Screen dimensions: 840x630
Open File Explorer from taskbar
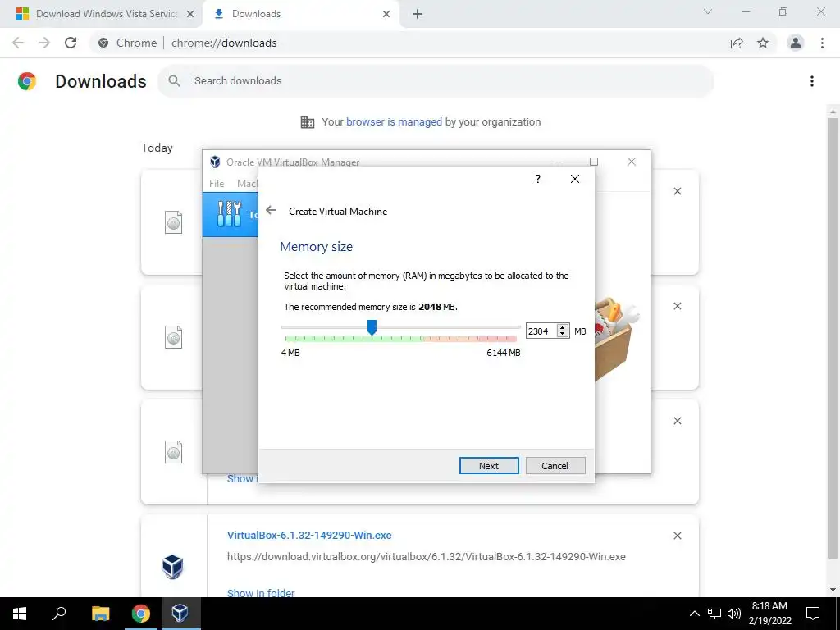tap(100, 614)
